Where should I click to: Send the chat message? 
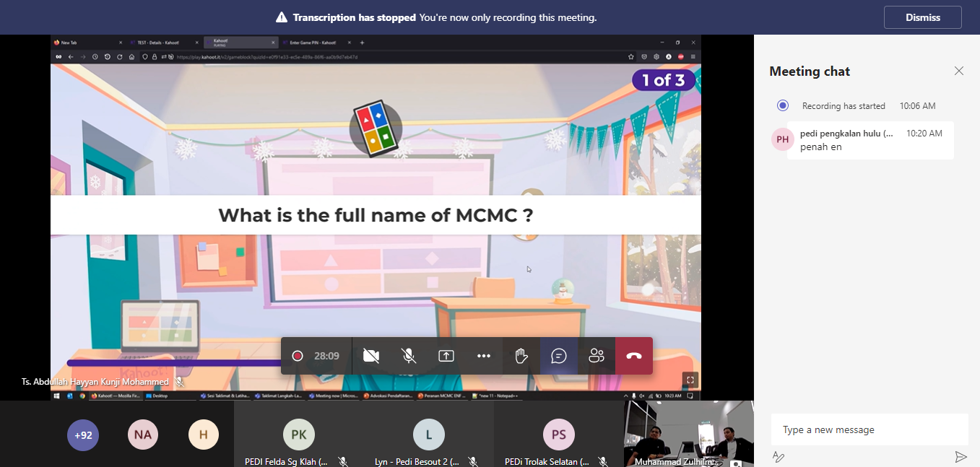coord(961,456)
